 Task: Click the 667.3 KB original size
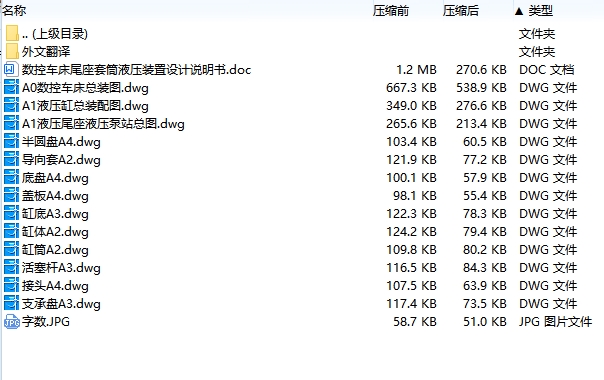tap(411, 87)
